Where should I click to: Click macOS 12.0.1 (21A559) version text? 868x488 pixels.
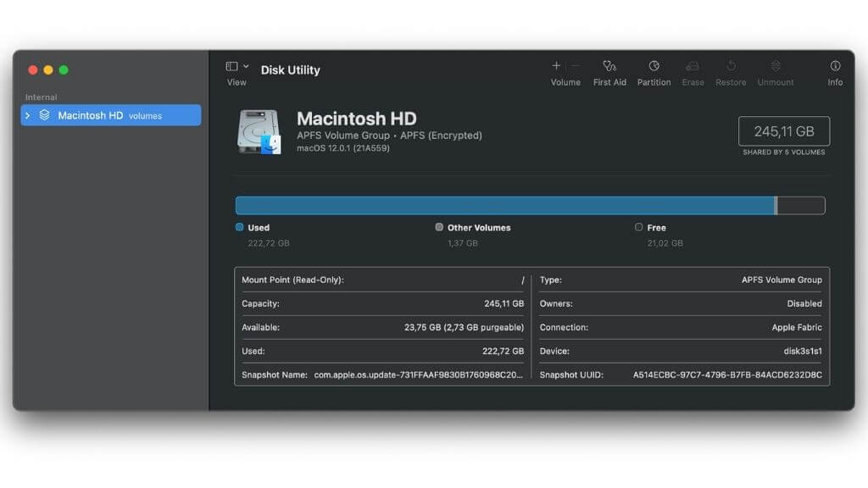(343, 148)
